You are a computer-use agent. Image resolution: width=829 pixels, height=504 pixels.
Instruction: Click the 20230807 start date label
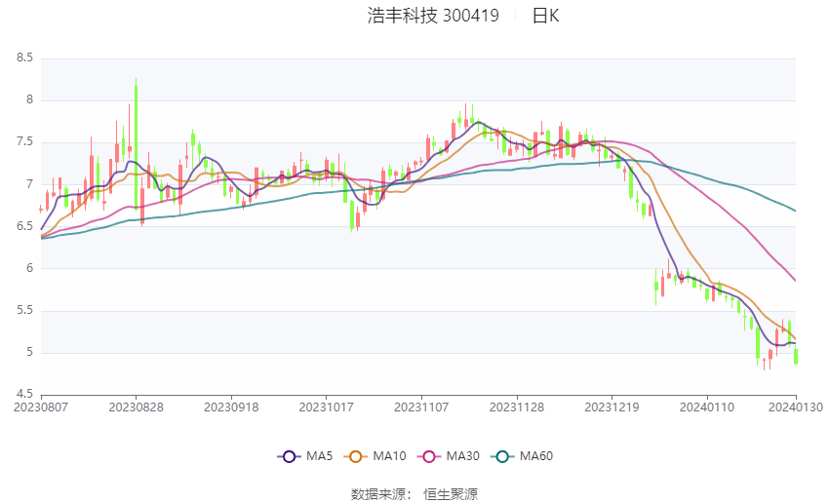coord(41,407)
